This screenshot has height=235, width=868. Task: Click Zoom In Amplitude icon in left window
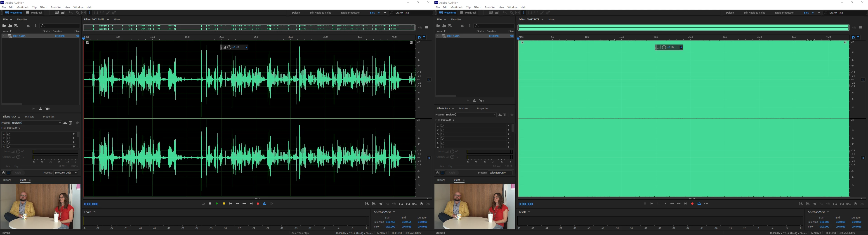coord(367,204)
